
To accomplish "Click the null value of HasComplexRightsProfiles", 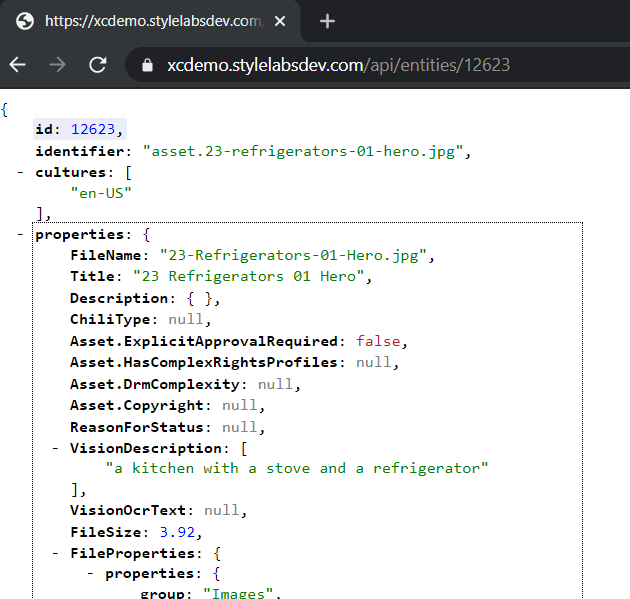I will tap(373, 362).
